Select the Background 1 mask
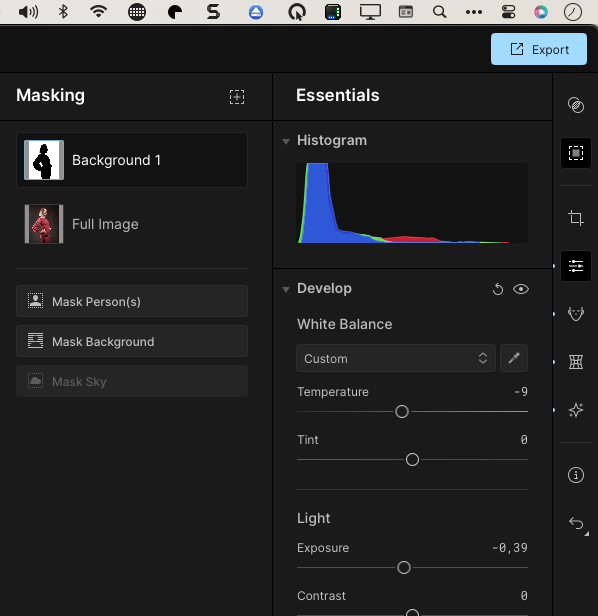Screen dimensions: 598x616 point(132,160)
